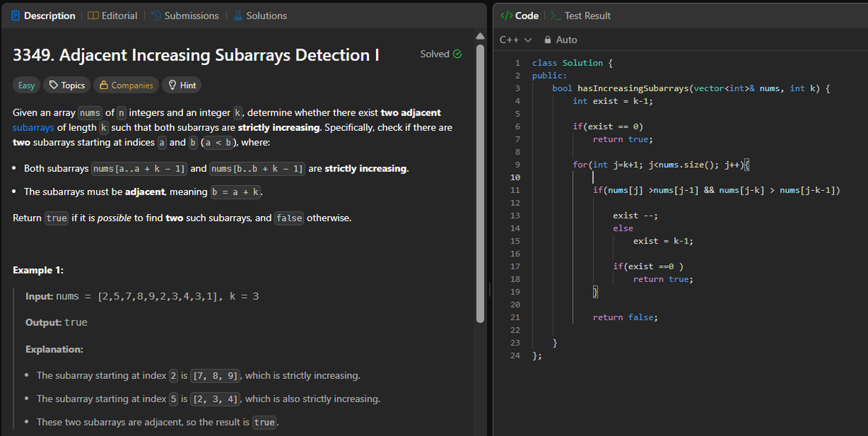Click the 'Input: nums = [2,5,7,8,9,2,3,4,3,1], k = 3' line
868x436 pixels.
point(142,296)
